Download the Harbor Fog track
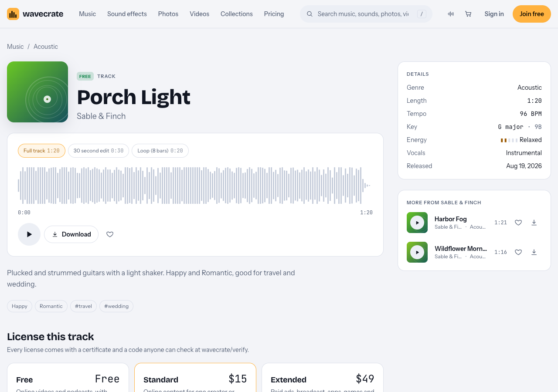 click(x=534, y=223)
